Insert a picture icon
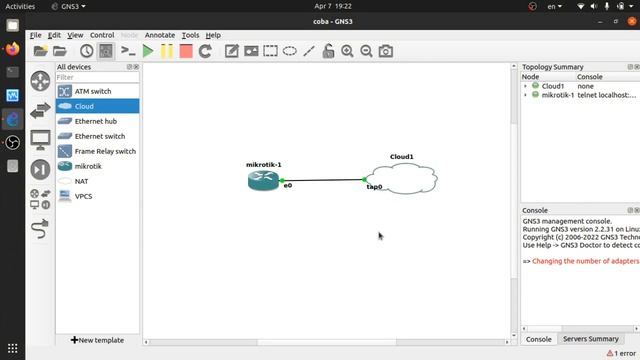Viewport: 640px width, 360px height. pos(251,51)
